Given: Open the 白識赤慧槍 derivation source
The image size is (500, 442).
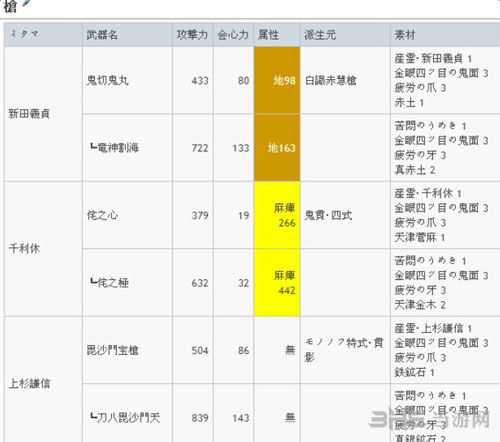Looking at the screenshot, I should [x=330, y=81].
